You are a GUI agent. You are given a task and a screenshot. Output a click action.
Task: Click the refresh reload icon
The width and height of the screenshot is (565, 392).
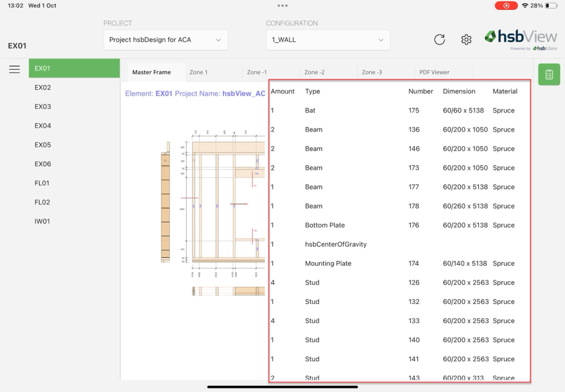tap(439, 39)
